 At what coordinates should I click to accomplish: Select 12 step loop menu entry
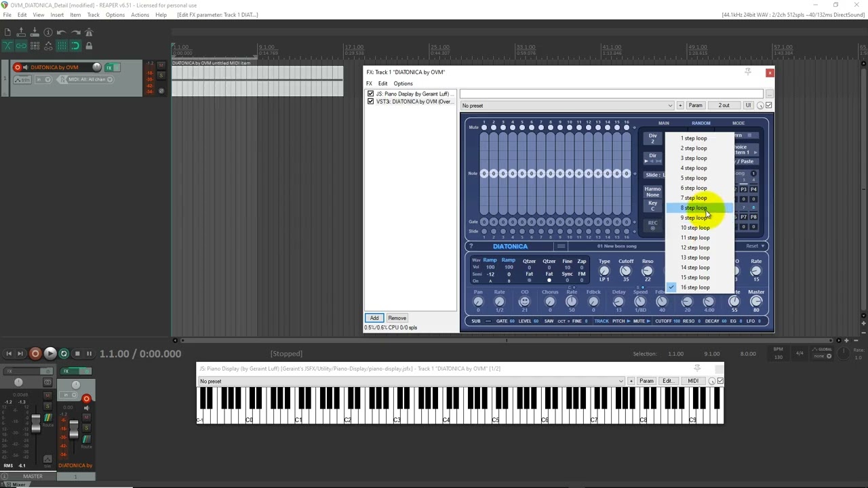coord(698,247)
